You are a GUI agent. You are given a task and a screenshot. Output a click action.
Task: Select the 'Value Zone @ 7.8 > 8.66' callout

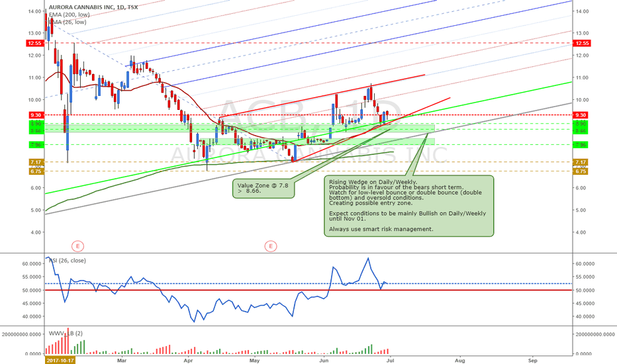click(x=263, y=188)
